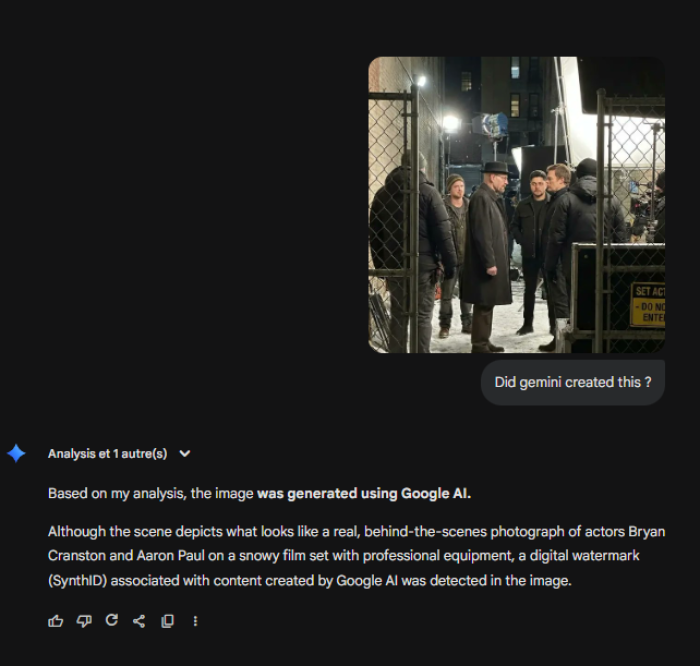Copy the response using the copy icon
This screenshot has width=700, height=666.
pos(167,621)
